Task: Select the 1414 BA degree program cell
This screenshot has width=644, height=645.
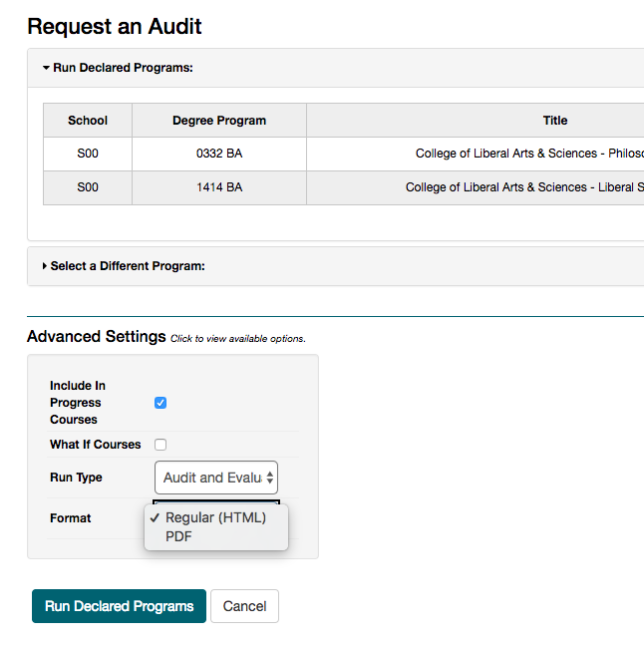Action: (219, 188)
